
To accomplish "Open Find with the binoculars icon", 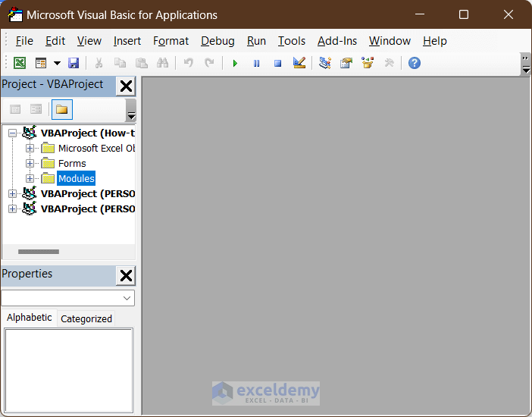I will (x=162, y=63).
